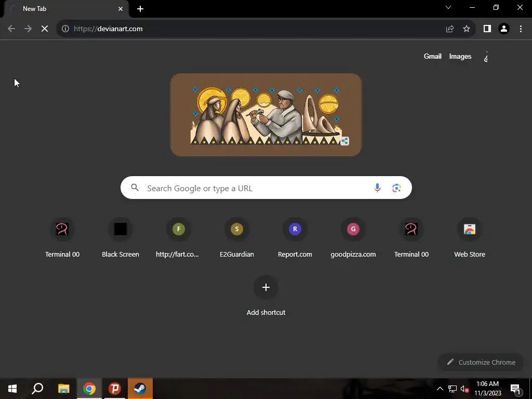This screenshot has height=399, width=532.
Task: Open the Gmail link
Action: (x=433, y=56)
